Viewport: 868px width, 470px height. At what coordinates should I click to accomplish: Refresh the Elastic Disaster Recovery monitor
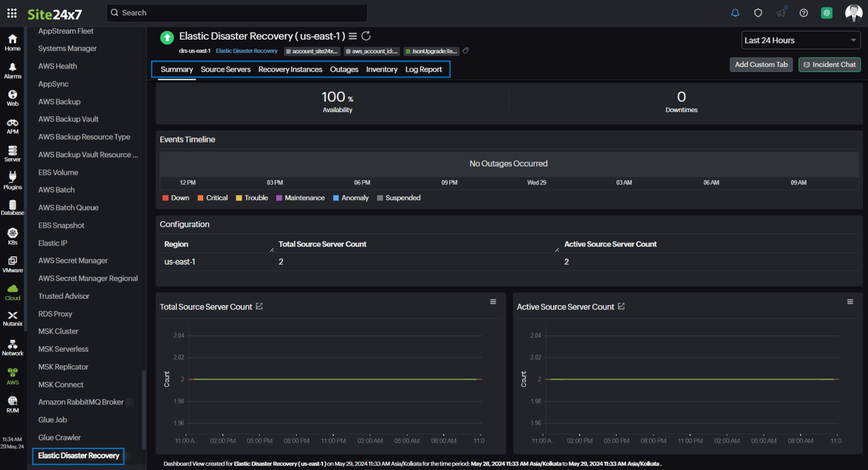tap(366, 36)
